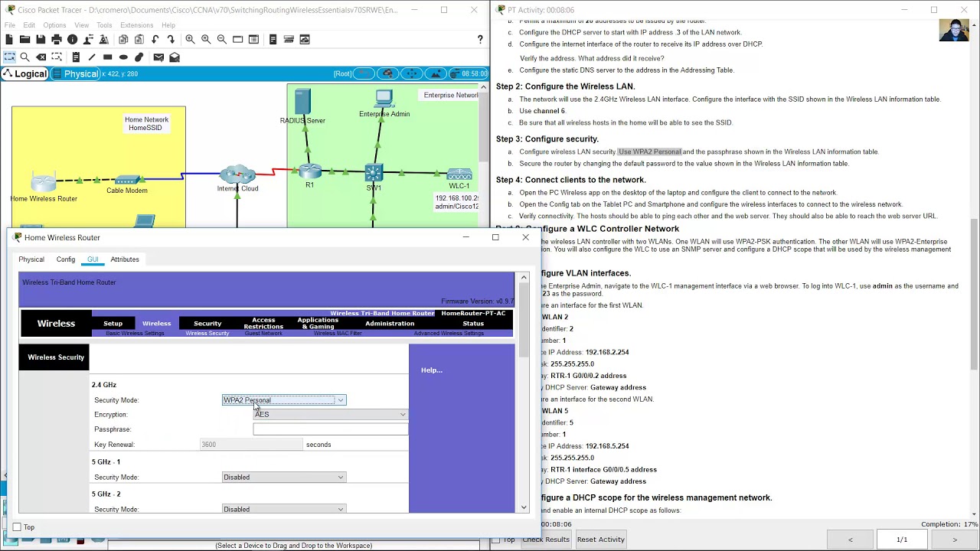Activate the Delete tool
Screen dimensions: 980x551
41,57
